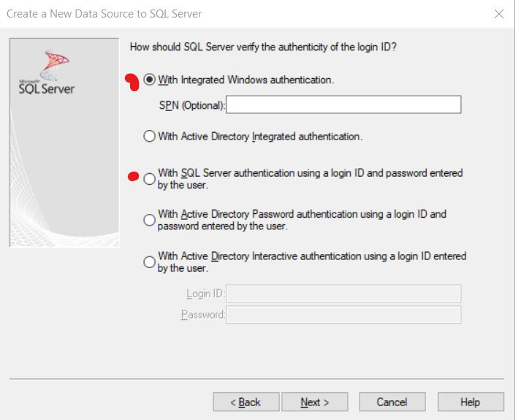
Task: Open Help for this dialog
Action: tap(470, 402)
